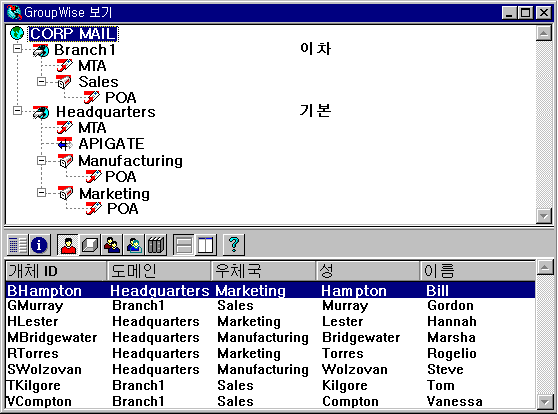Select the BHampton user row

point(270,290)
